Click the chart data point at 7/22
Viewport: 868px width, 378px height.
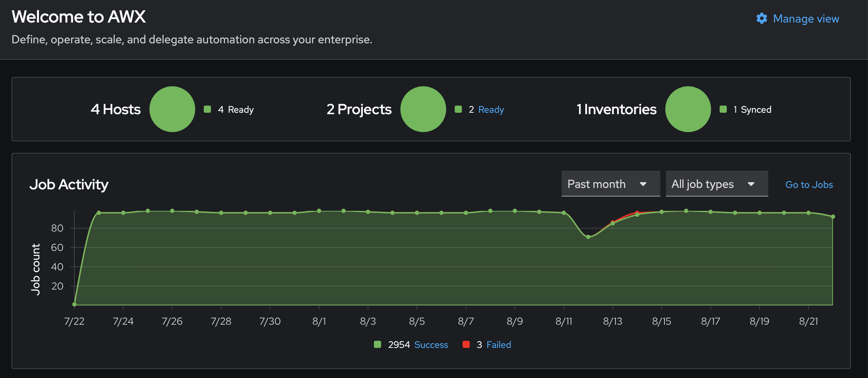pos(74,304)
